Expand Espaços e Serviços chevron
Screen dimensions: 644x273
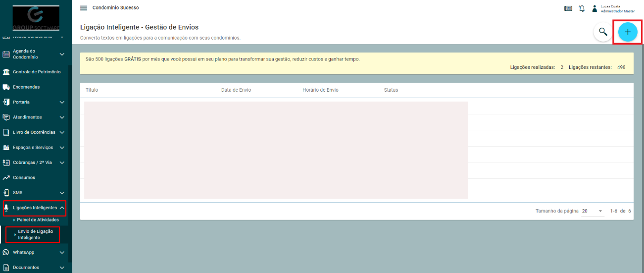click(62, 148)
